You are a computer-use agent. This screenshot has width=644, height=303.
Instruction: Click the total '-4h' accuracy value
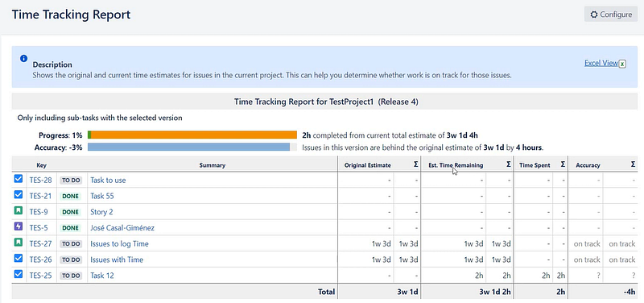630,292
